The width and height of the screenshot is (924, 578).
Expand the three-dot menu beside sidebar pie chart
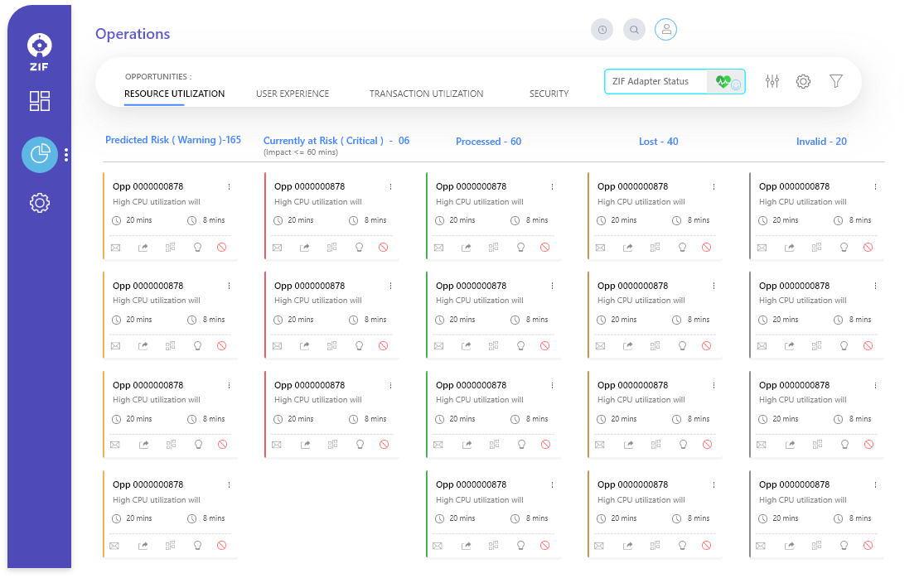tap(66, 155)
